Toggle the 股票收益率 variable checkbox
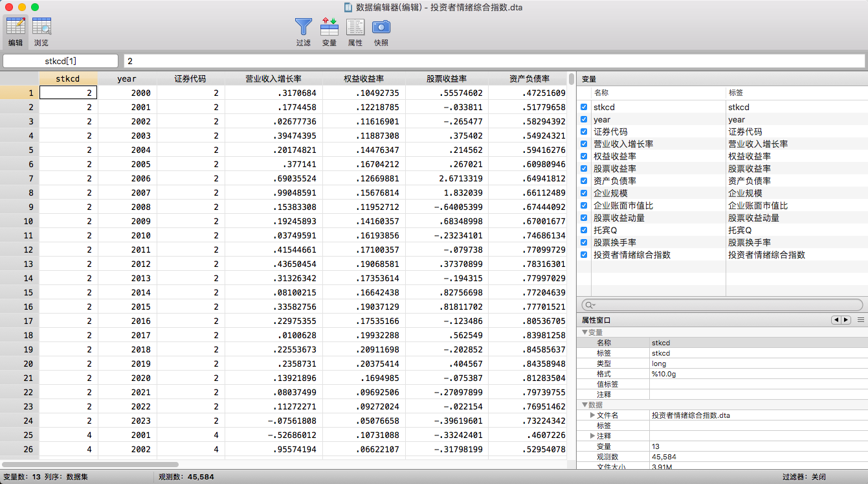The width and height of the screenshot is (868, 484). (584, 169)
